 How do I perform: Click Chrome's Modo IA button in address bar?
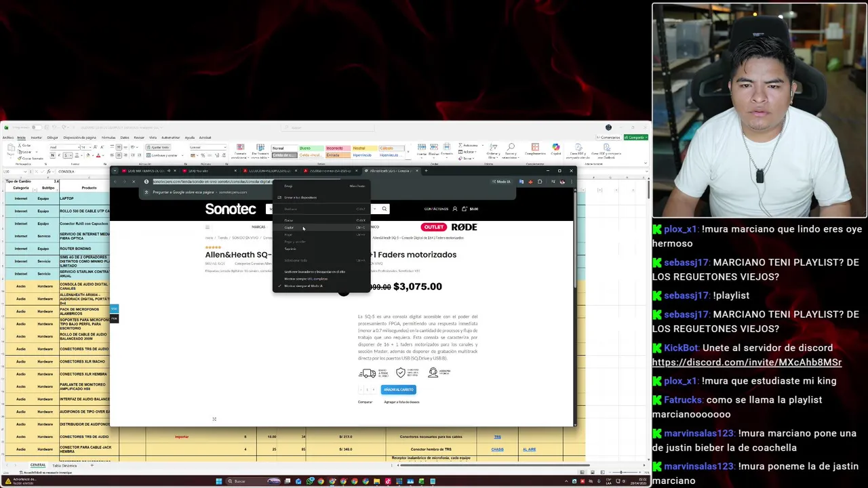click(x=502, y=182)
